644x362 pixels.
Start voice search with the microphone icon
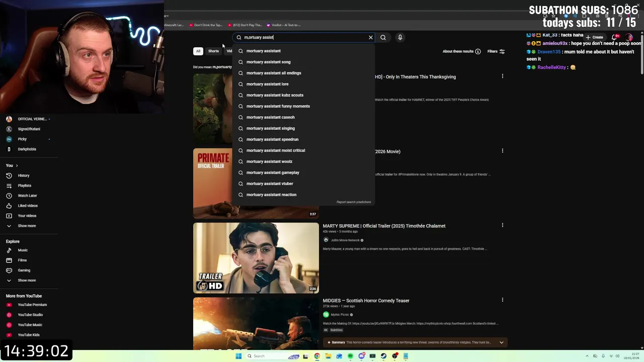pos(400,37)
